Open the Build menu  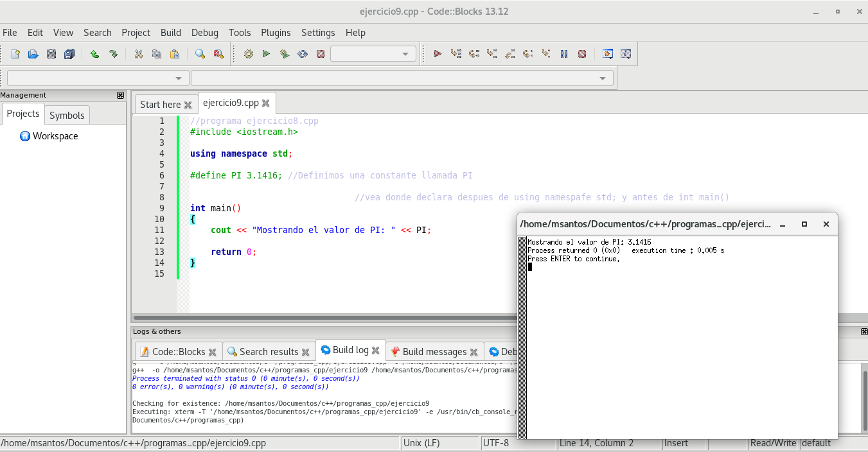coord(170,33)
